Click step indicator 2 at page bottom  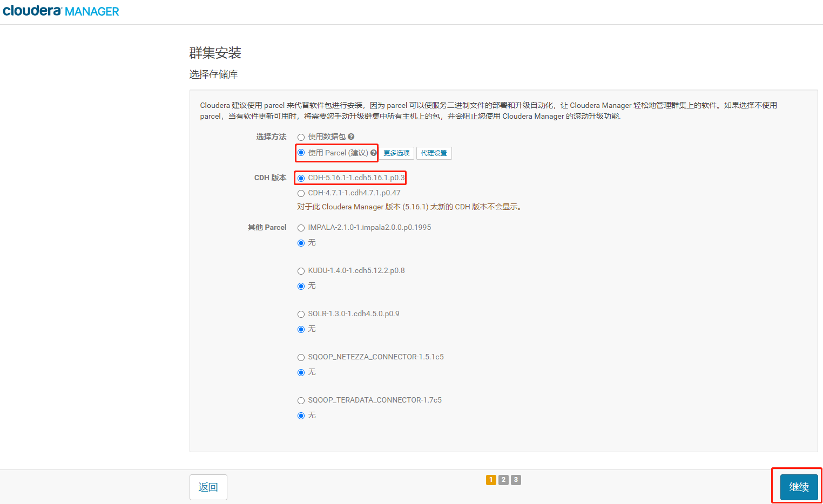(503, 479)
